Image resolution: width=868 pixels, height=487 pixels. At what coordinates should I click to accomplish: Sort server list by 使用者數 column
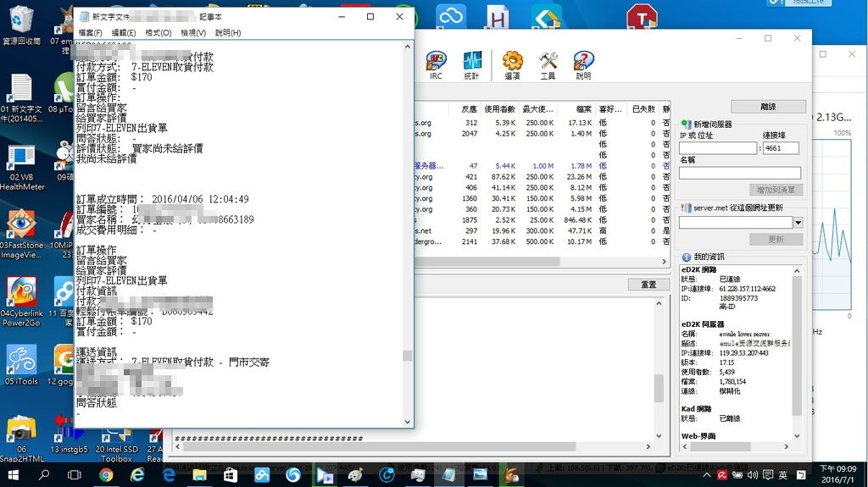[499, 109]
